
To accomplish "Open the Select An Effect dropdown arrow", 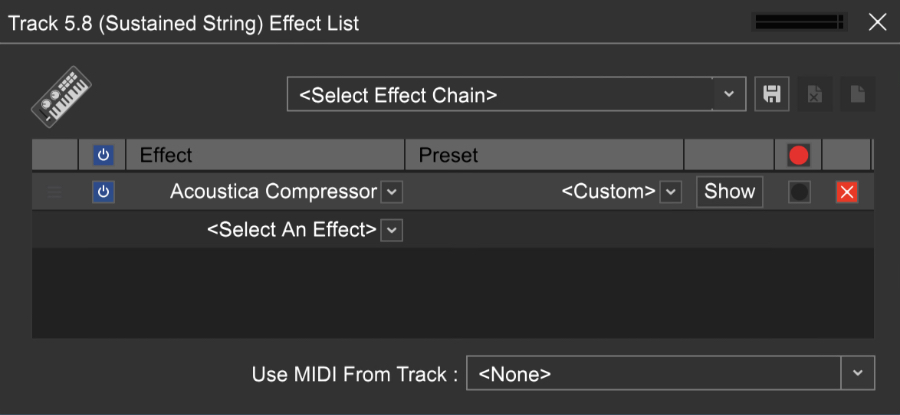I will pyautogui.click(x=392, y=230).
